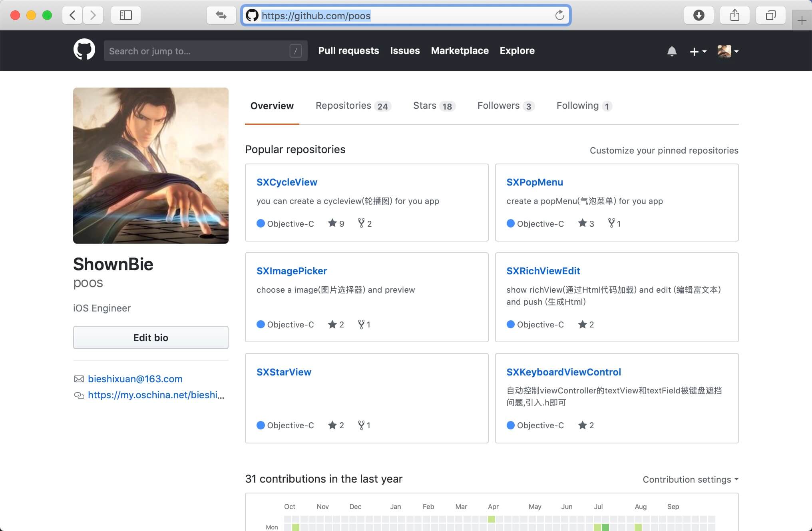Open the SXKeyboardViewControl repository
The height and width of the screenshot is (531, 812).
pos(563,372)
